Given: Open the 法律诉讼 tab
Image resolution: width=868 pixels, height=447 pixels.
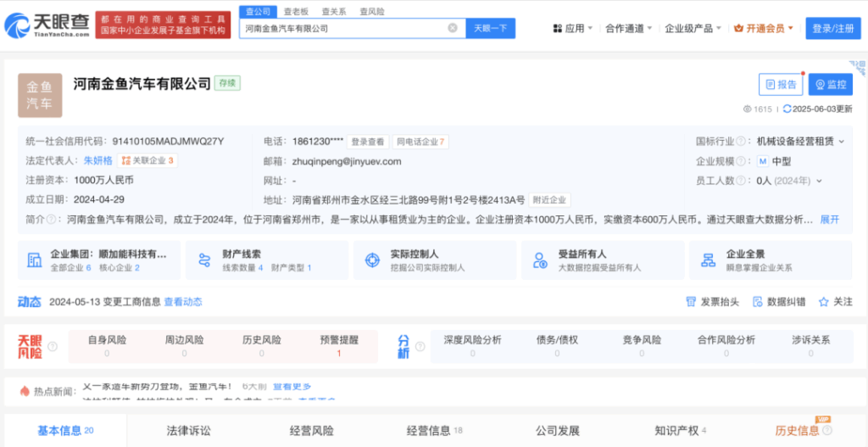Looking at the screenshot, I should pos(188,431).
